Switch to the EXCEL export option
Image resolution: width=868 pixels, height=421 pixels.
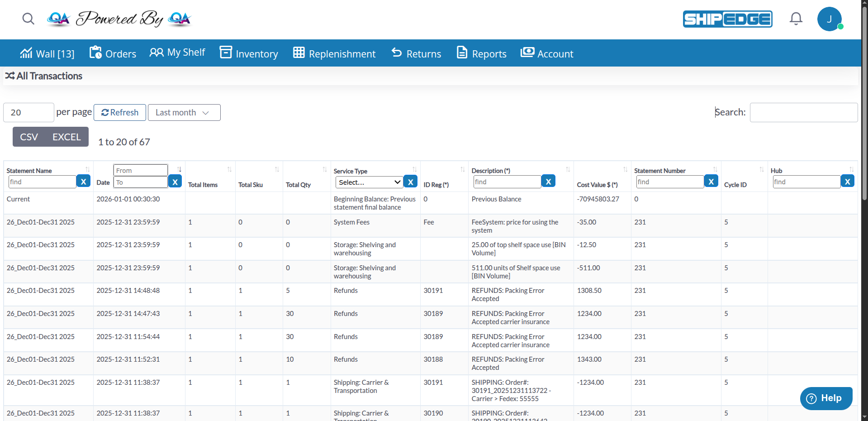tap(66, 137)
